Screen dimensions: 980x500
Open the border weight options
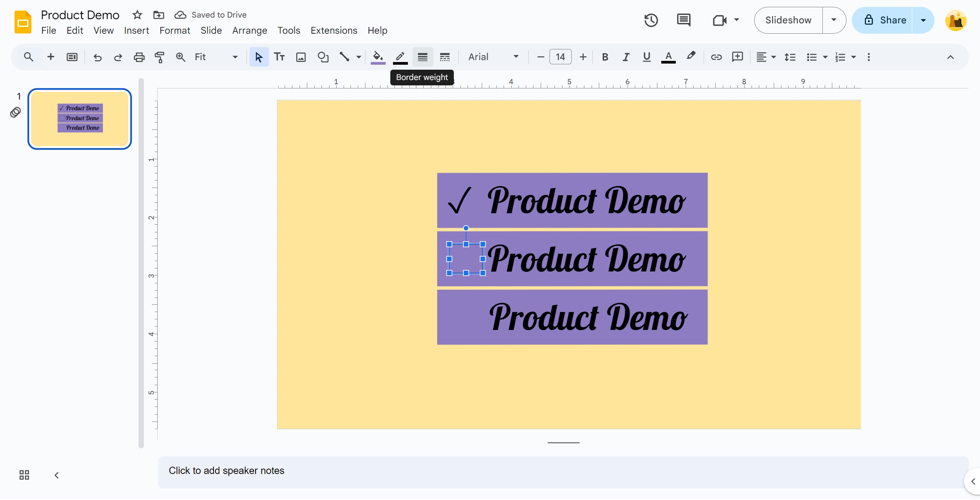(x=422, y=57)
